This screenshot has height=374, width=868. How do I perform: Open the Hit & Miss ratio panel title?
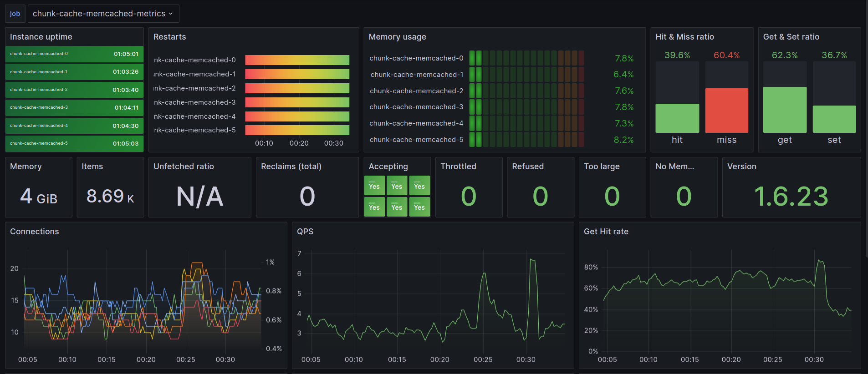point(684,37)
